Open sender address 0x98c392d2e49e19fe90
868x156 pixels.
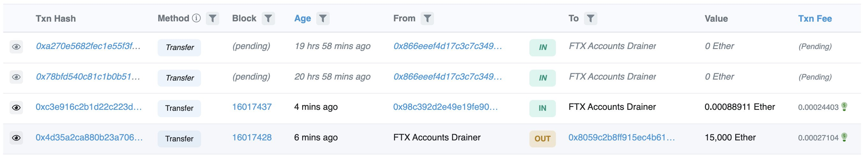pyautogui.click(x=445, y=107)
